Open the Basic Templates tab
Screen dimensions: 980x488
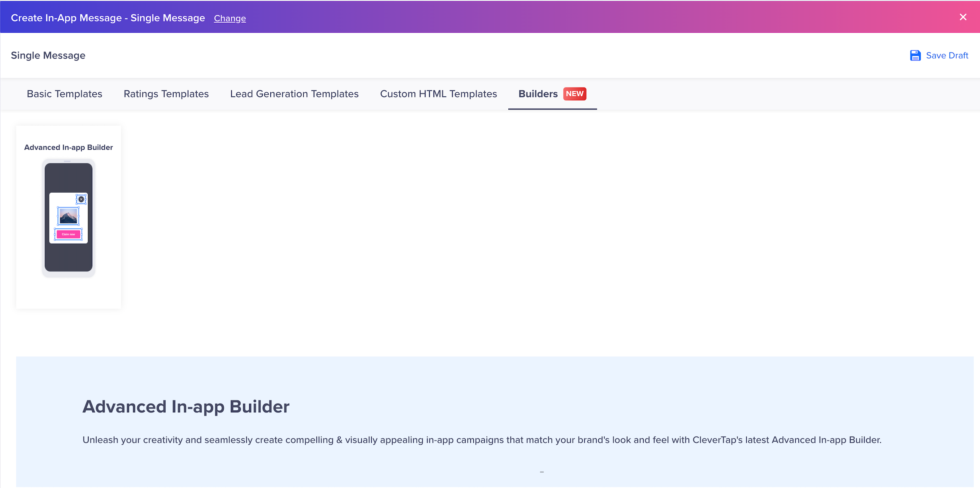pos(64,94)
